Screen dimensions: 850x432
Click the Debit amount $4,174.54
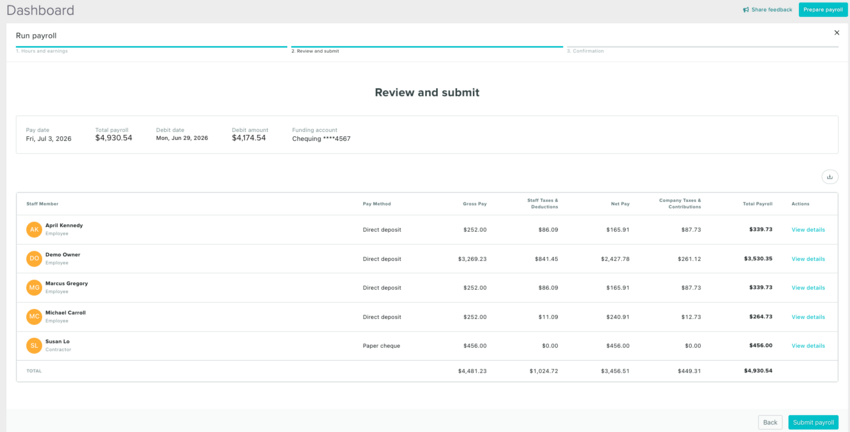[249, 138]
